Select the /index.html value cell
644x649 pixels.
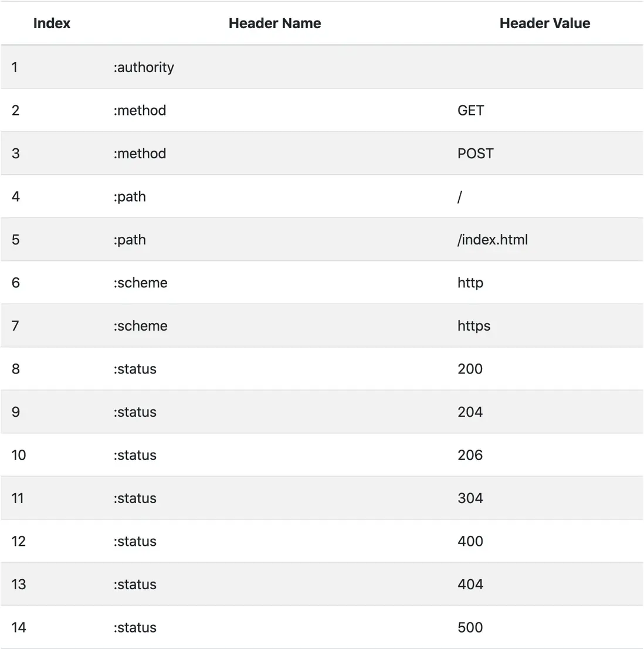492,240
